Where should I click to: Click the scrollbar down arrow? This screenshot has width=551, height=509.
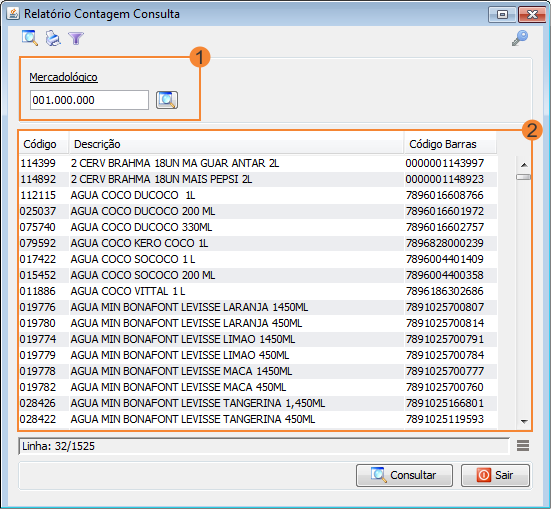click(524, 421)
